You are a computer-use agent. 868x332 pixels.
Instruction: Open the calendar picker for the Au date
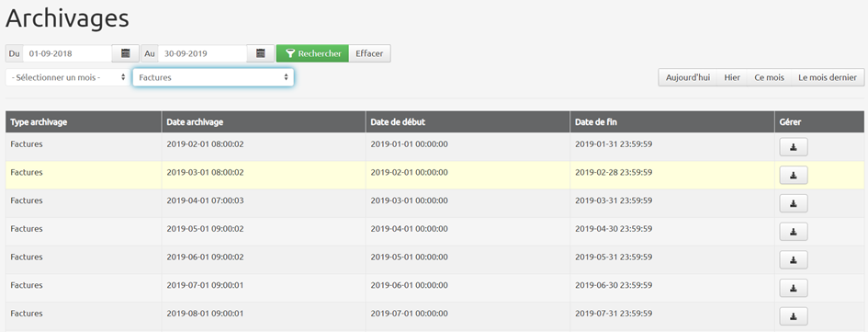(x=261, y=53)
